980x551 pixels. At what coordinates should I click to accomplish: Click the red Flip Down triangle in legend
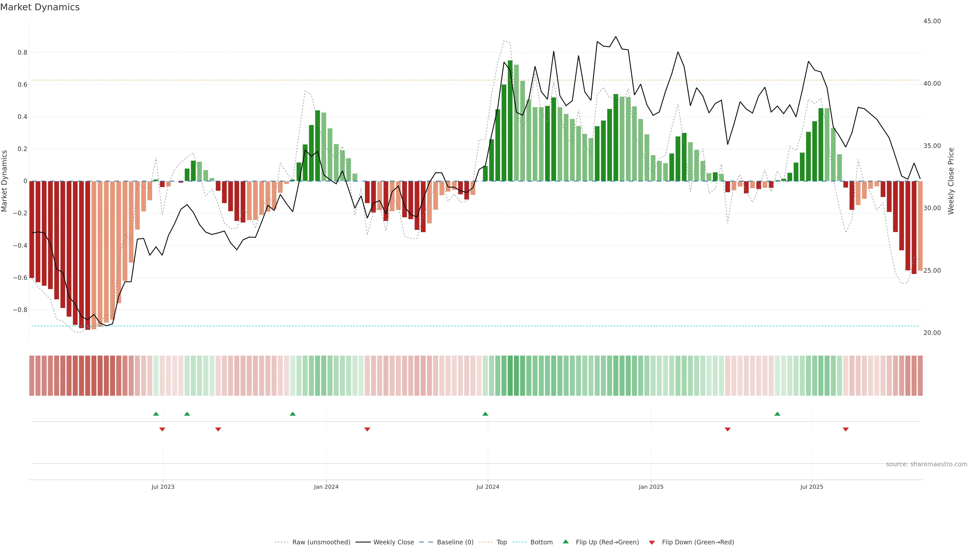tap(652, 542)
